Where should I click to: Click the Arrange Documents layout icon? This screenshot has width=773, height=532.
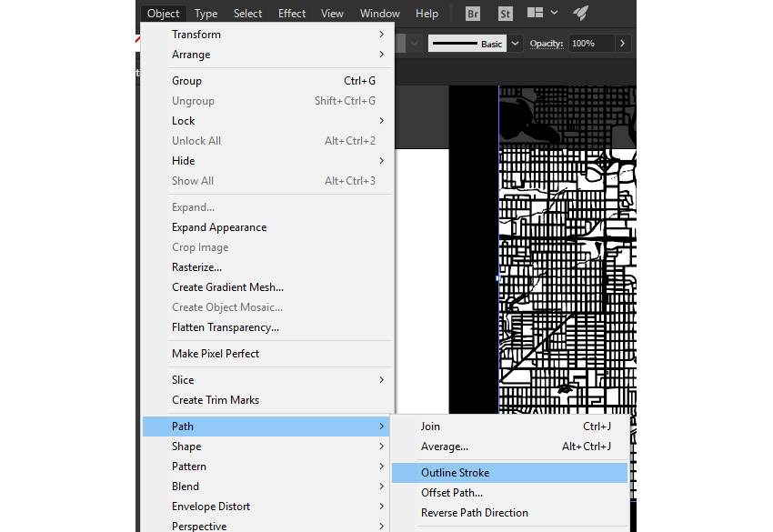tap(542, 14)
